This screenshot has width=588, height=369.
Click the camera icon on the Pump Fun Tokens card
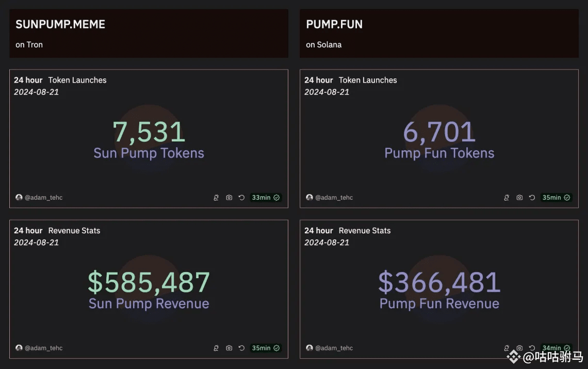[519, 198]
